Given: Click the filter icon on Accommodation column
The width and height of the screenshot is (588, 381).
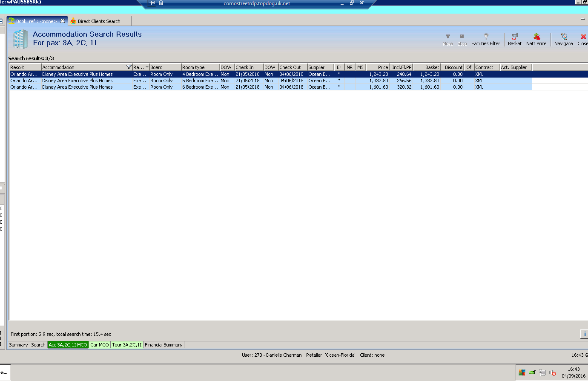Looking at the screenshot, I should point(129,67).
